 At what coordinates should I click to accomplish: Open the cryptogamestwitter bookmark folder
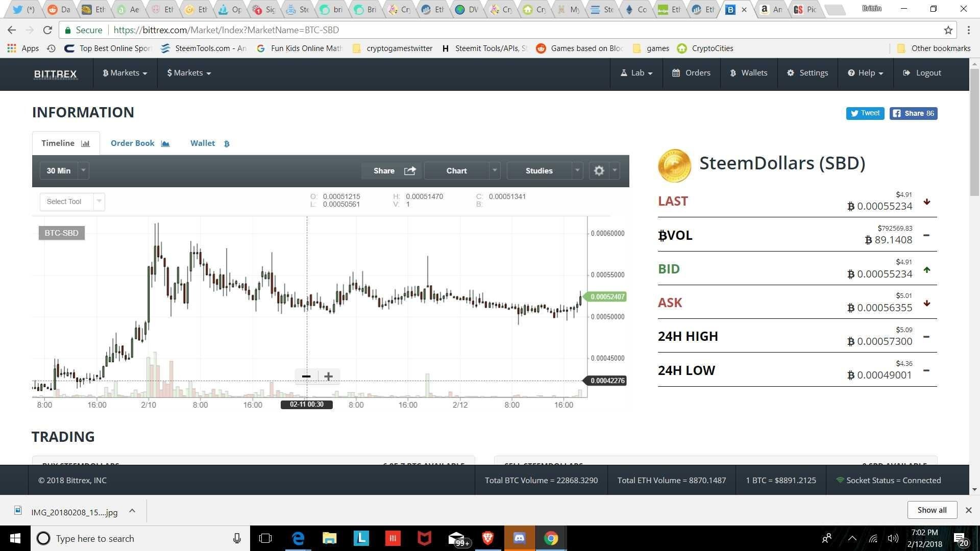tap(393, 48)
